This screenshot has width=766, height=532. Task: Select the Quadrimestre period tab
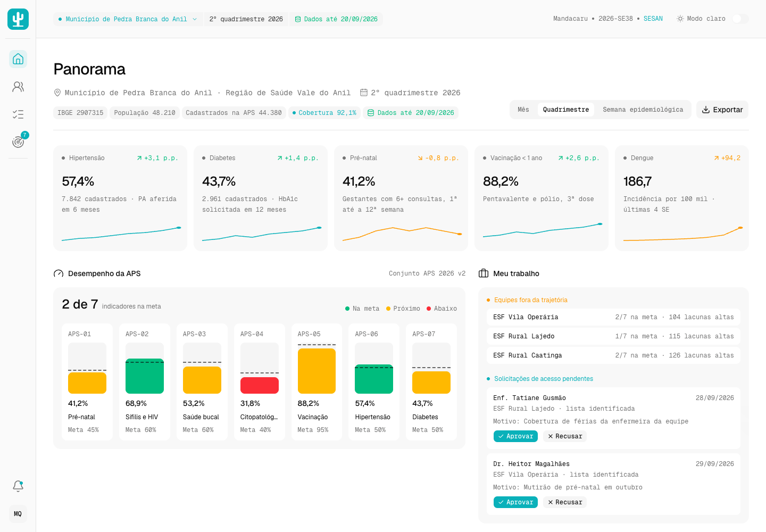pyautogui.click(x=566, y=110)
